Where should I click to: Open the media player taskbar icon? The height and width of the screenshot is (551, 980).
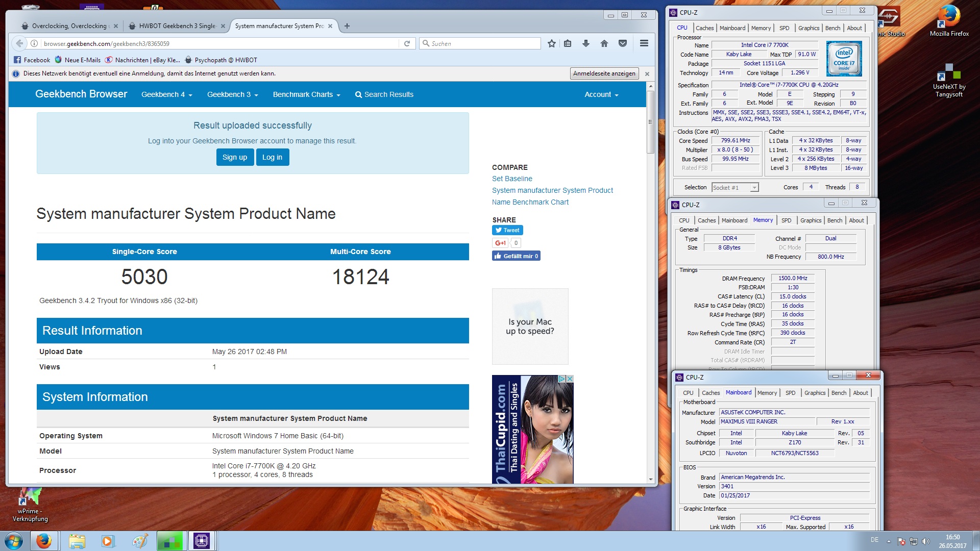point(108,541)
